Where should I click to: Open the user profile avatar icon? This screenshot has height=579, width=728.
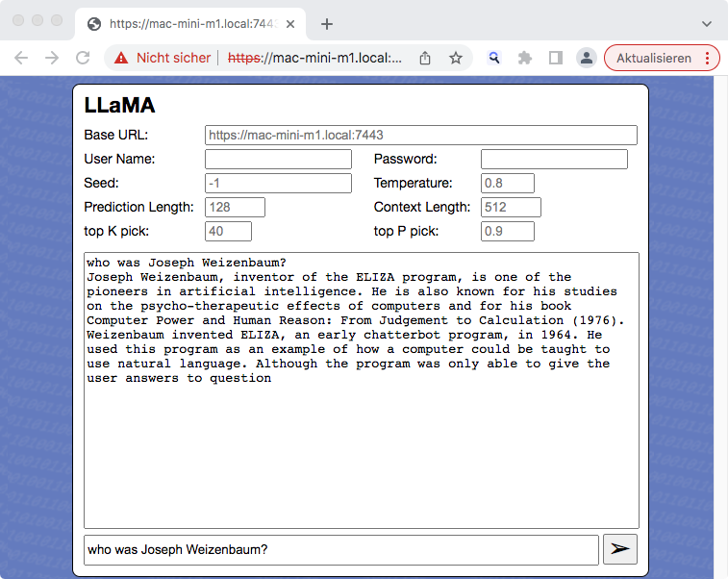(587, 58)
